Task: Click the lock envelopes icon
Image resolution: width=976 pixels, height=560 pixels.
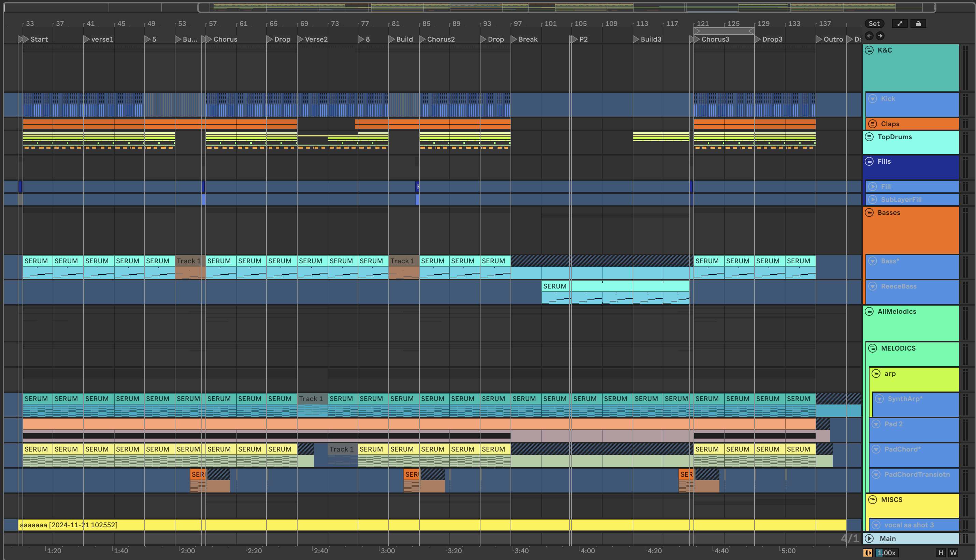Action: (918, 24)
